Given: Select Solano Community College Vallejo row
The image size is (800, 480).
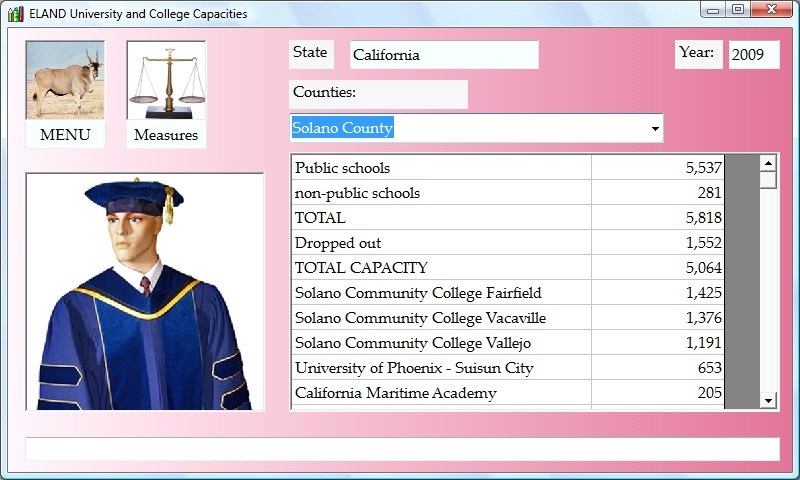Looking at the screenshot, I should [x=440, y=343].
